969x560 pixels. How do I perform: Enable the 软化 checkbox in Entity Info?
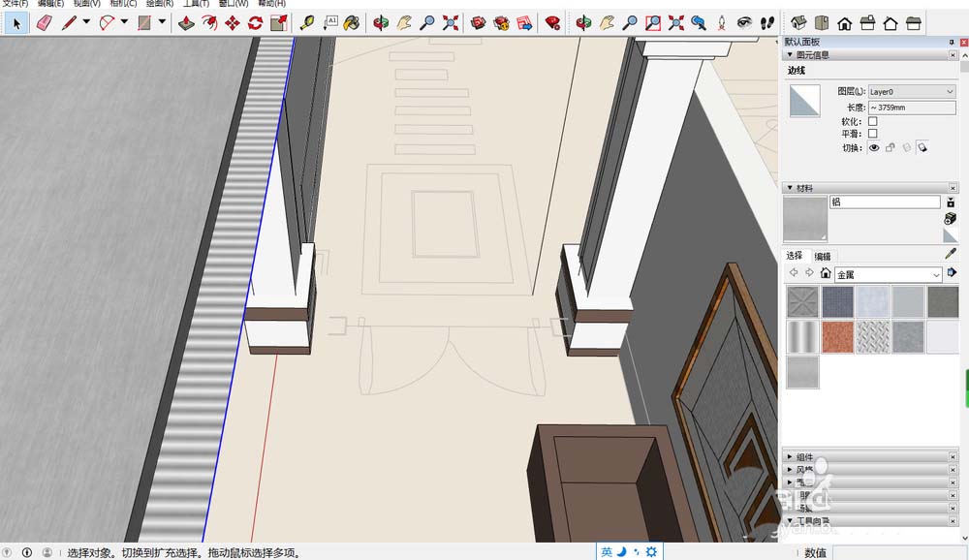coord(872,120)
